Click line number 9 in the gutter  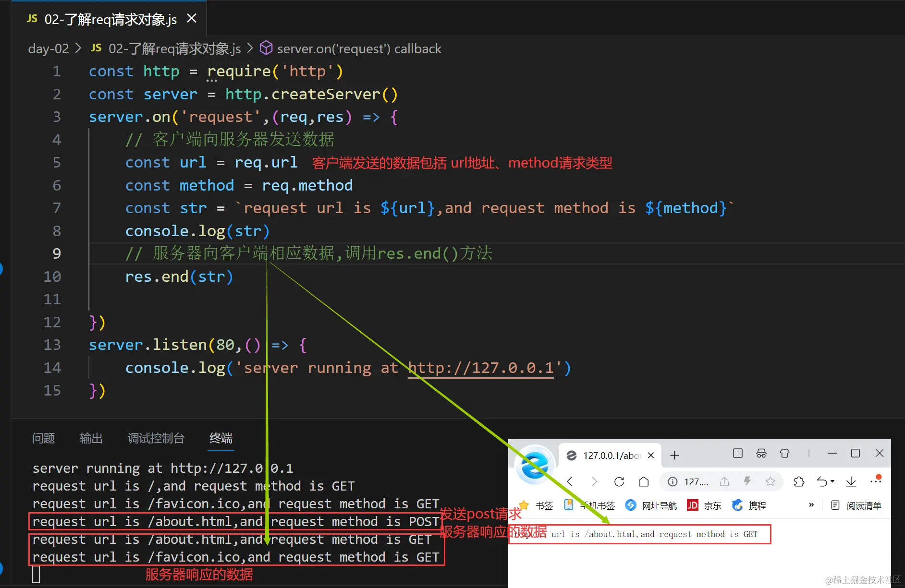click(x=57, y=253)
